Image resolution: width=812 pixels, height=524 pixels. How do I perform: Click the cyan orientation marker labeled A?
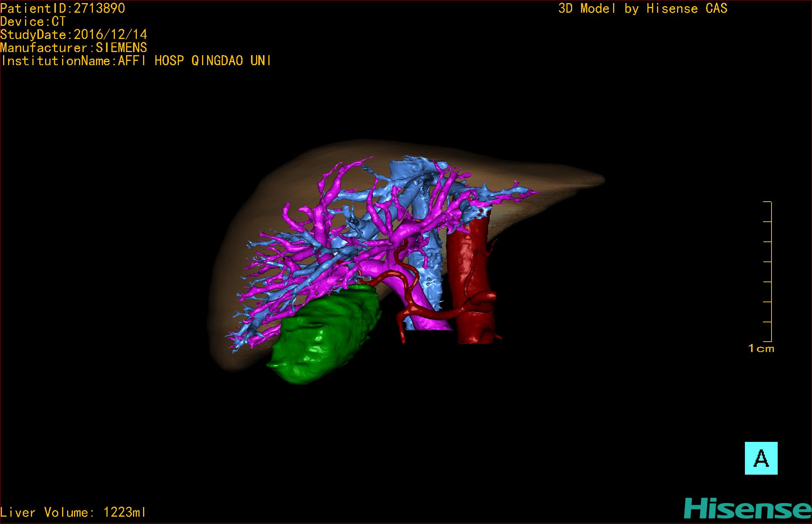click(x=761, y=458)
